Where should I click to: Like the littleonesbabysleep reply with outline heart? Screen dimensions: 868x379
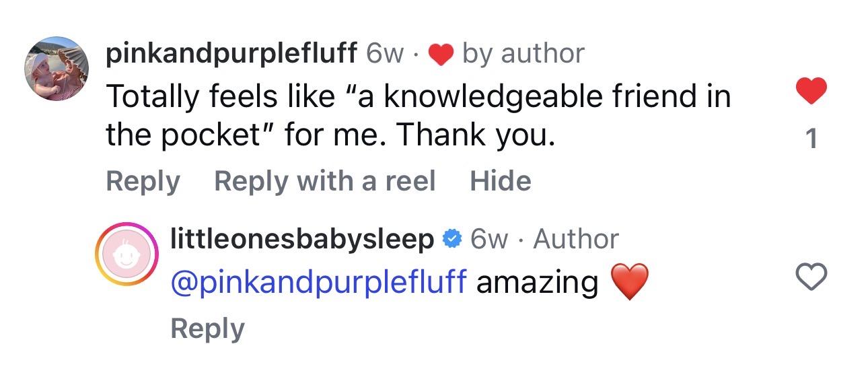point(811,276)
